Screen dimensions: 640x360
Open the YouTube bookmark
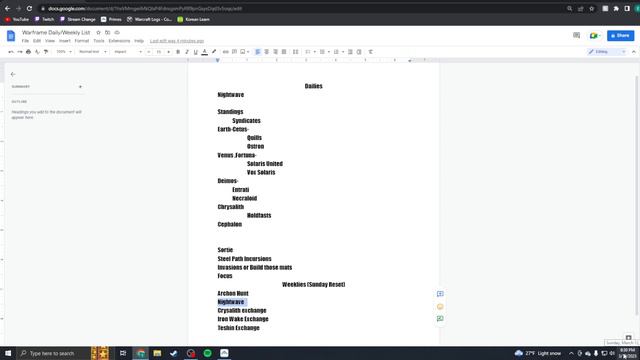17,19
